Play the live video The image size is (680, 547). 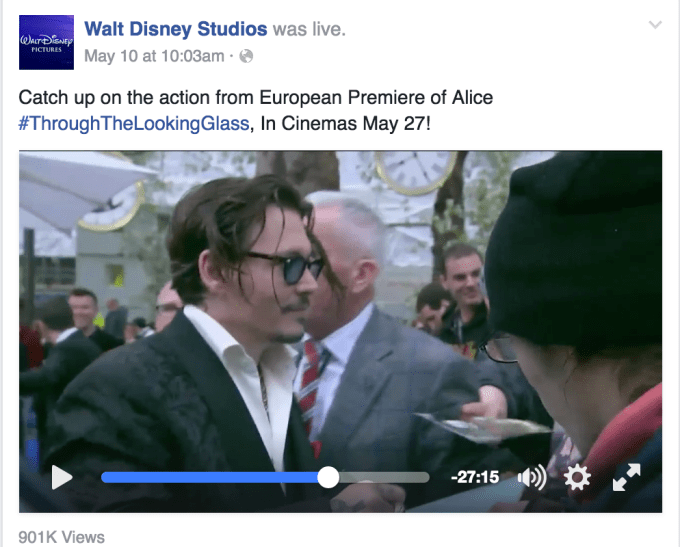click(x=62, y=477)
